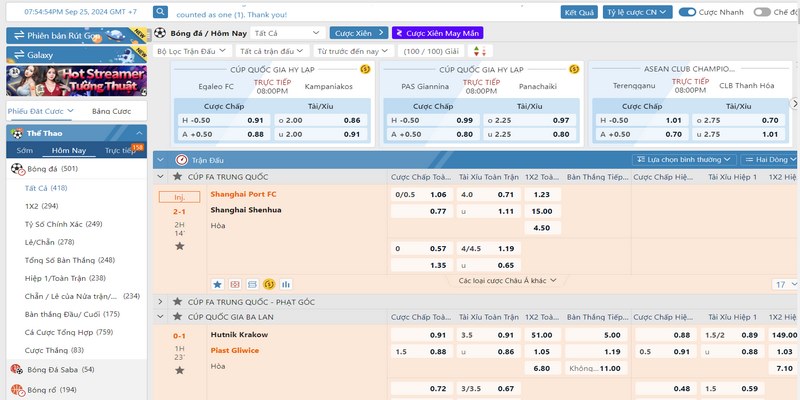Toggle the Cược Nhanh switch
Viewport: 800px width, 400px height.
click(x=687, y=12)
